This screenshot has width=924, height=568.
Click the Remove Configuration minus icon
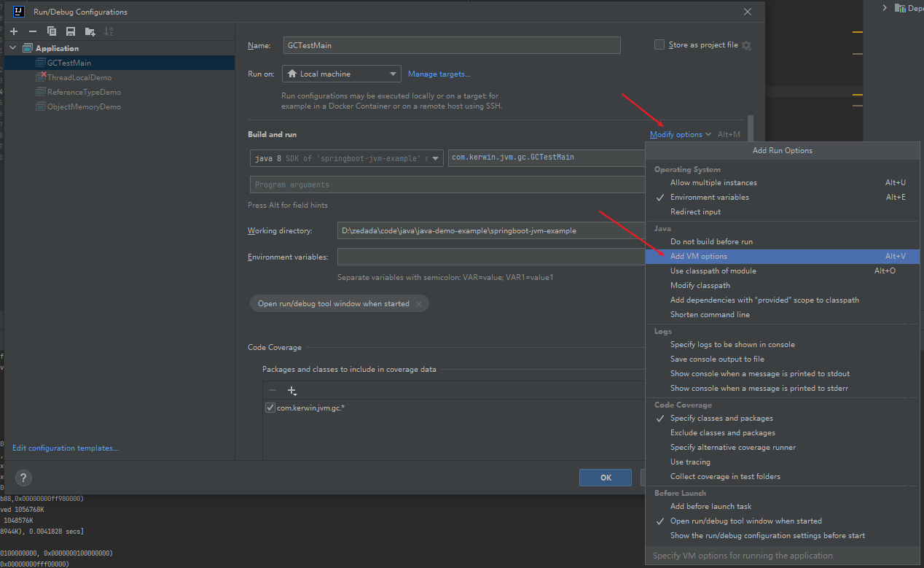click(x=33, y=31)
